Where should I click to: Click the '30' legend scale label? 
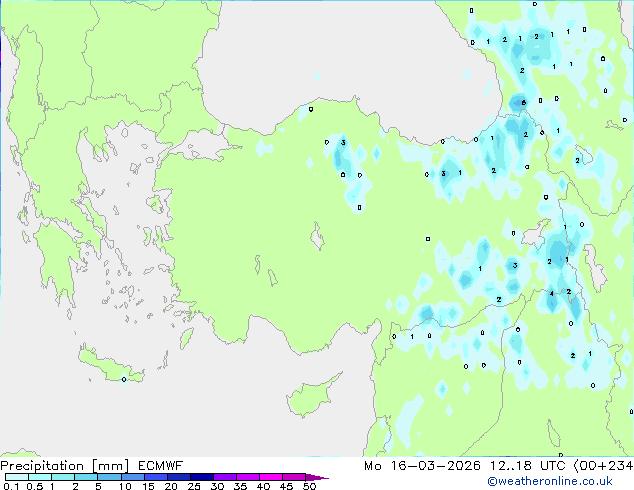pos(217,486)
